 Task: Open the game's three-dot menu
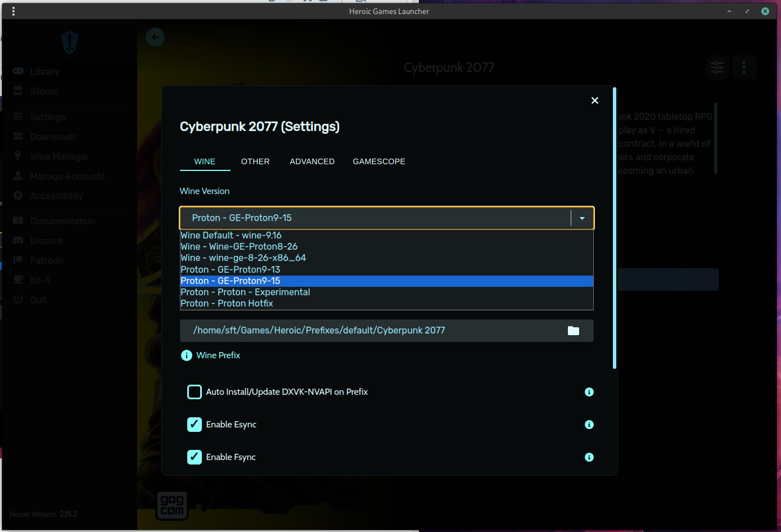(744, 68)
